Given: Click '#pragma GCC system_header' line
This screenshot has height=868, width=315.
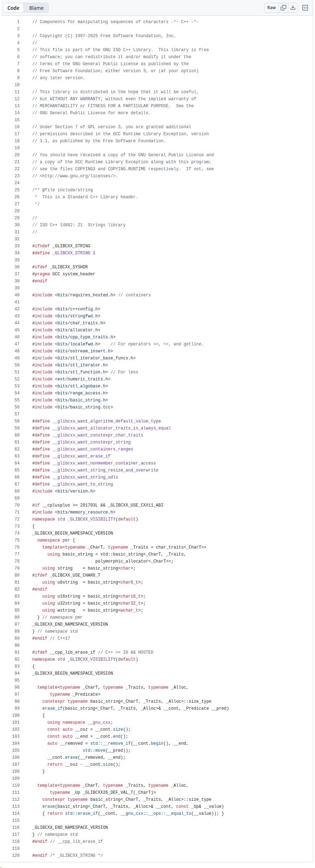Looking at the screenshot, I should tap(64, 274).
